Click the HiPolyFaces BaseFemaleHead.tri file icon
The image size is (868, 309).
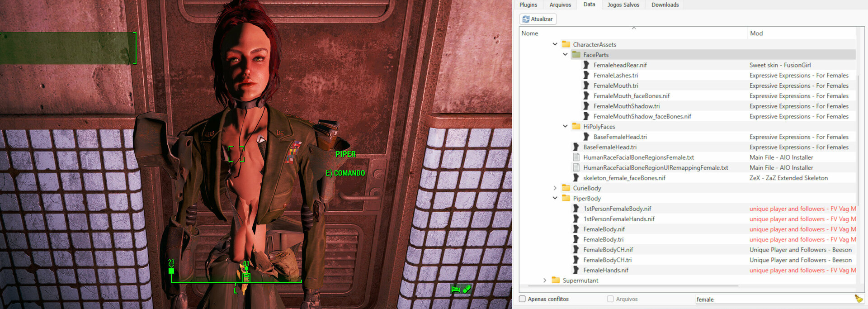586,137
